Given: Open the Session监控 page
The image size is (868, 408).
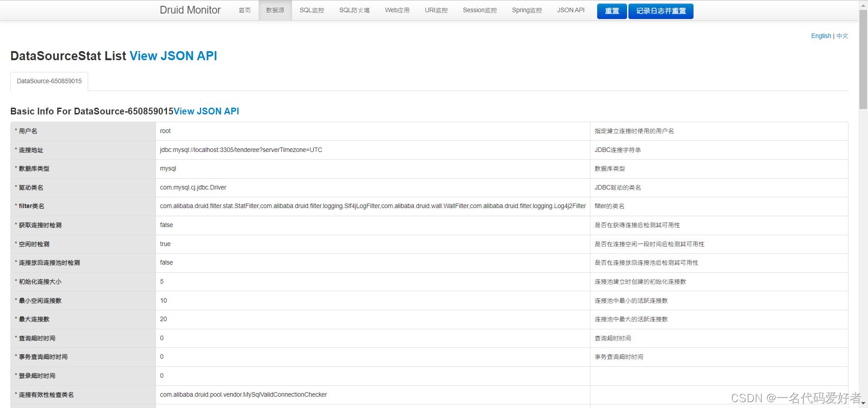Looking at the screenshot, I should 479,10.
